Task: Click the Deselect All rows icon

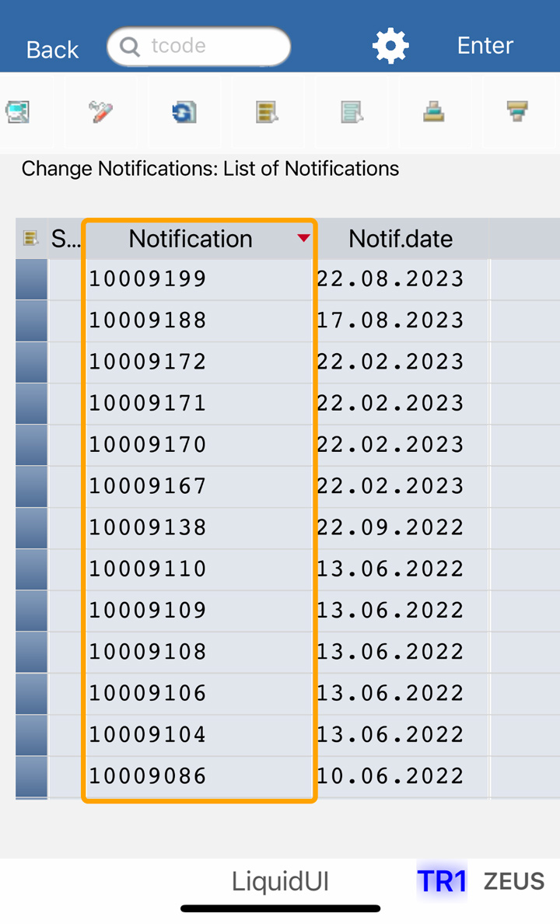Action: pos(352,112)
